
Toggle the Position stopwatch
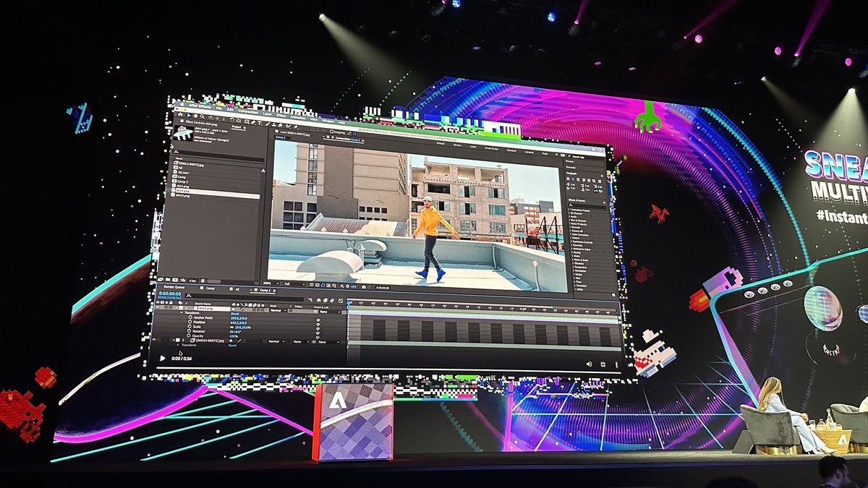pyautogui.click(x=190, y=322)
